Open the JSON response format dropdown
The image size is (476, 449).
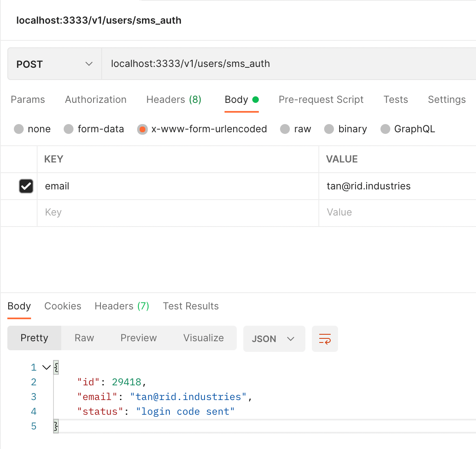274,339
